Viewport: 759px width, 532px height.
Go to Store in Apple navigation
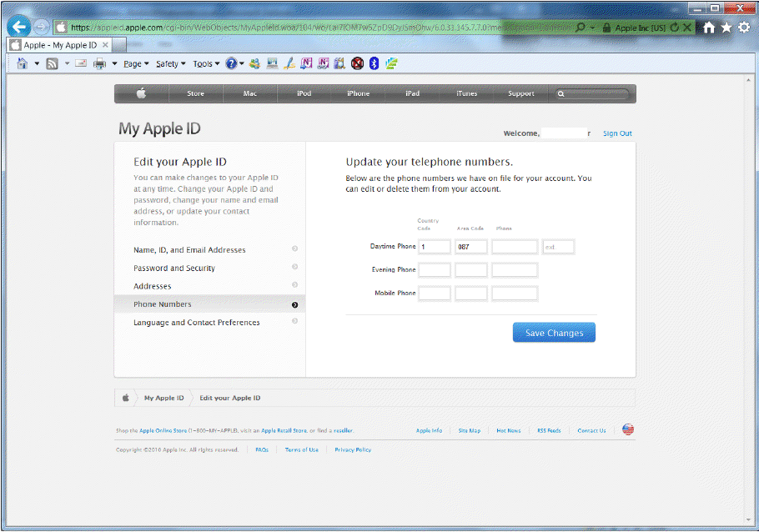(x=195, y=93)
